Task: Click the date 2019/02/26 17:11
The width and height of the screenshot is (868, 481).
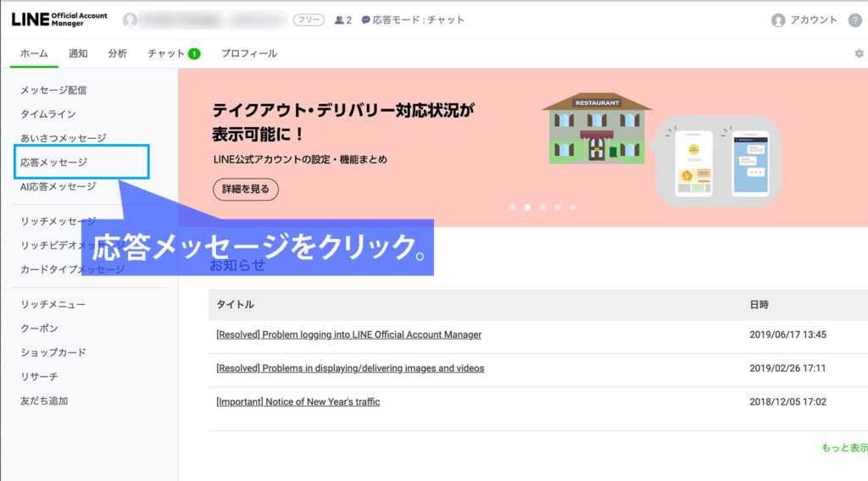Action: pyautogui.click(x=787, y=368)
